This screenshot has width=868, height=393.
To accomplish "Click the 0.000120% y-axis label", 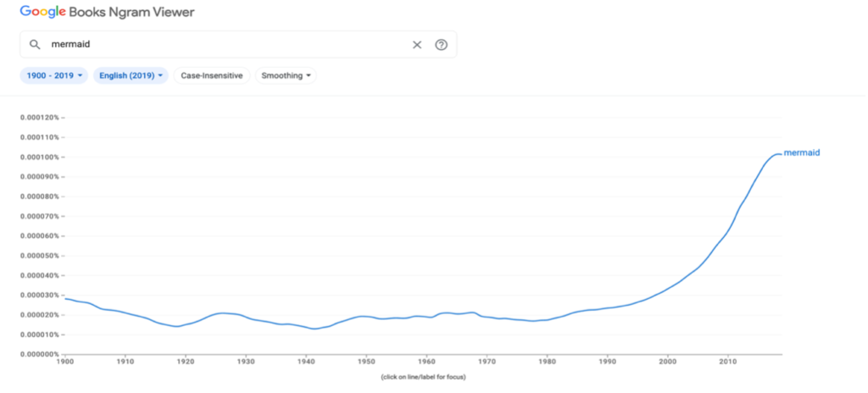I will (39, 117).
